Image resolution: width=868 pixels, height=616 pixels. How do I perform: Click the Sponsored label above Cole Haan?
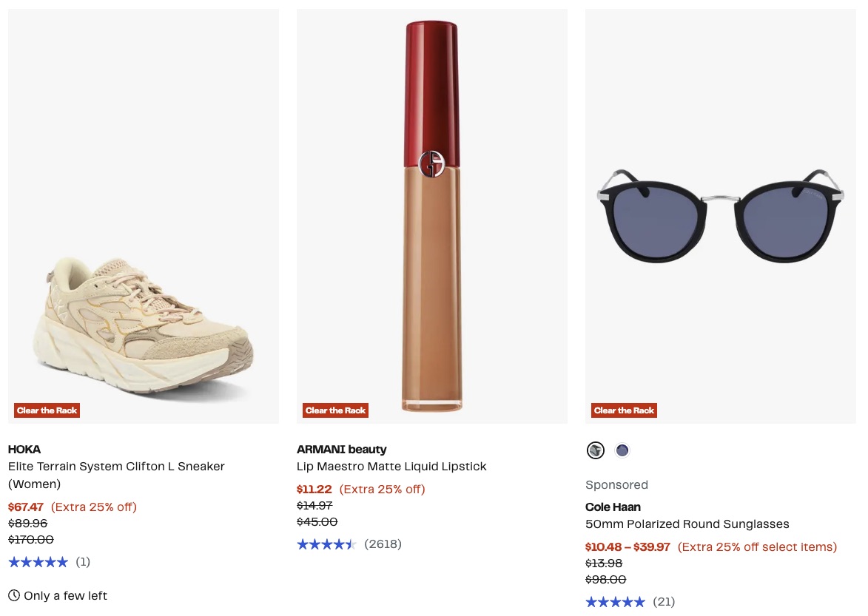pyautogui.click(x=616, y=484)
